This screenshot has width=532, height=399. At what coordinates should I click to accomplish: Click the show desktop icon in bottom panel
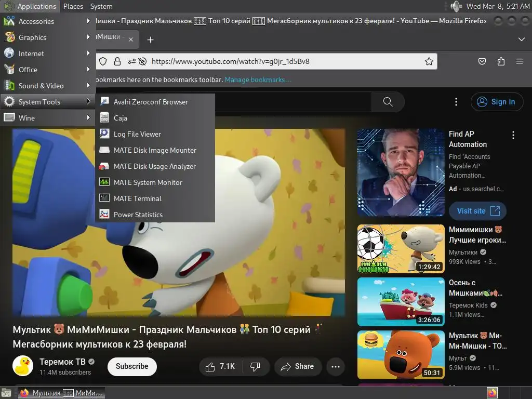[x=6, y=393]
